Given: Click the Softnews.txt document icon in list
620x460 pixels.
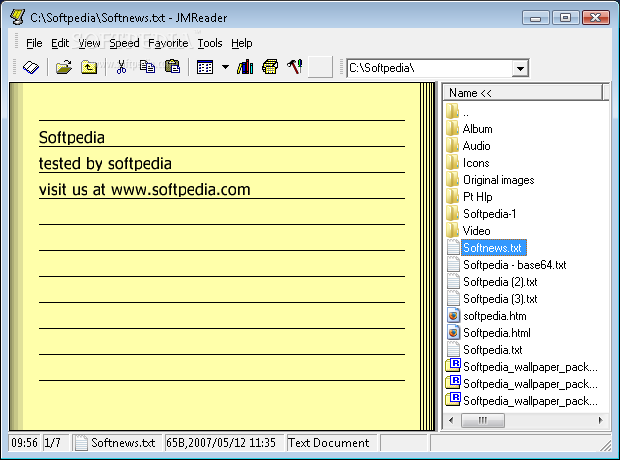Looking at the screenshot, I should [453, 248].
